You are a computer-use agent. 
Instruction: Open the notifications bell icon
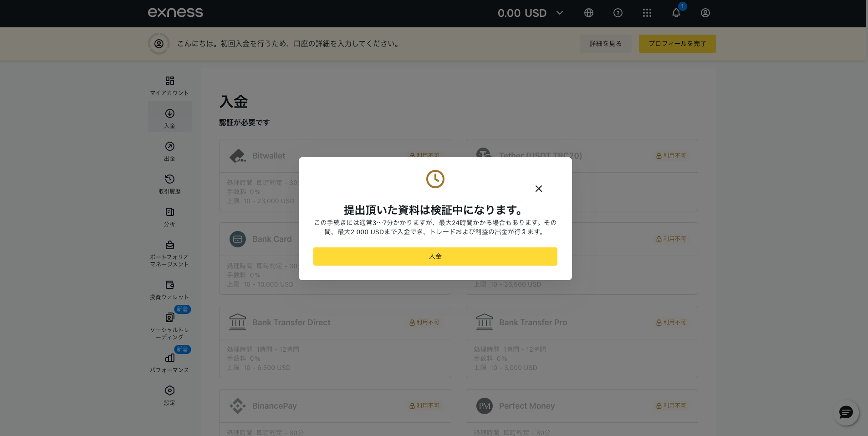[x=676, y=13]
